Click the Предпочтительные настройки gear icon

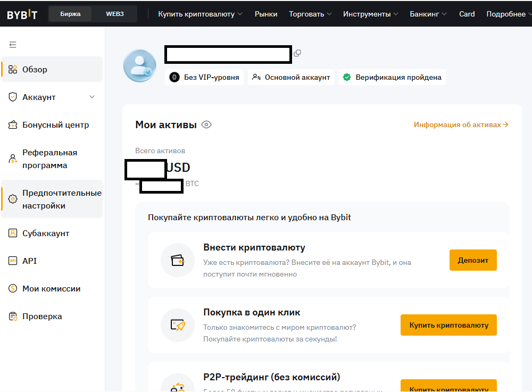13,199
